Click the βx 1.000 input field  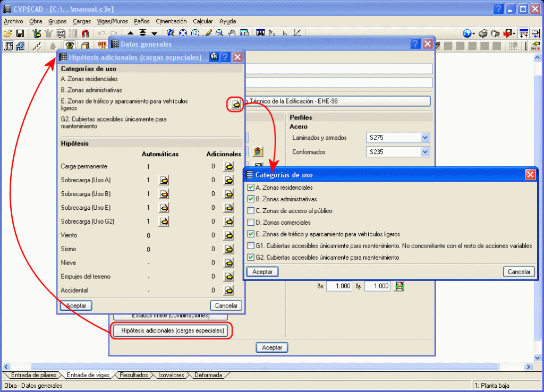click(339, 286)
